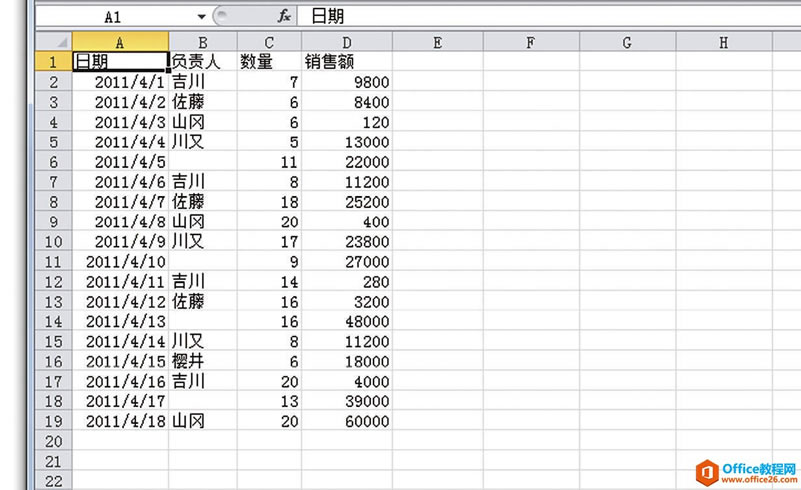Select sales value 60000

pos(347,421)
